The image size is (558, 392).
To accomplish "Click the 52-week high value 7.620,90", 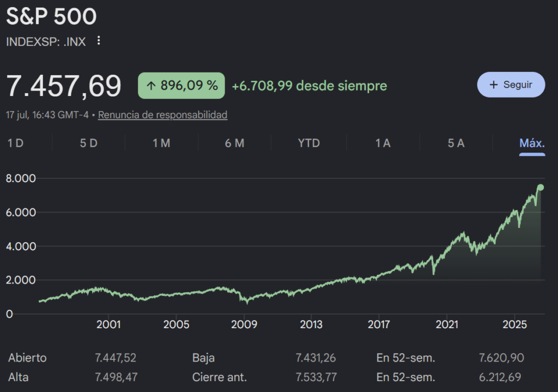I will [x=501, y=358].
